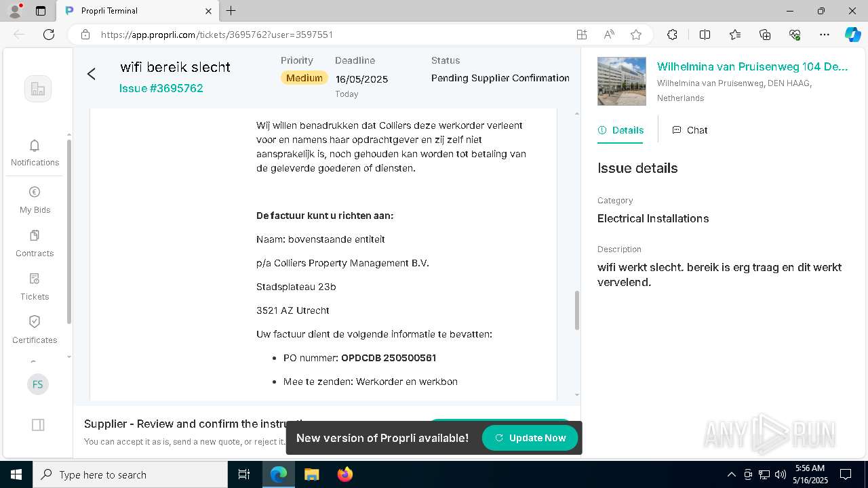The width and height of the screenshot is (868, 488).
Task: Switch to the Details tab
Action: click(x=620, y=130)
